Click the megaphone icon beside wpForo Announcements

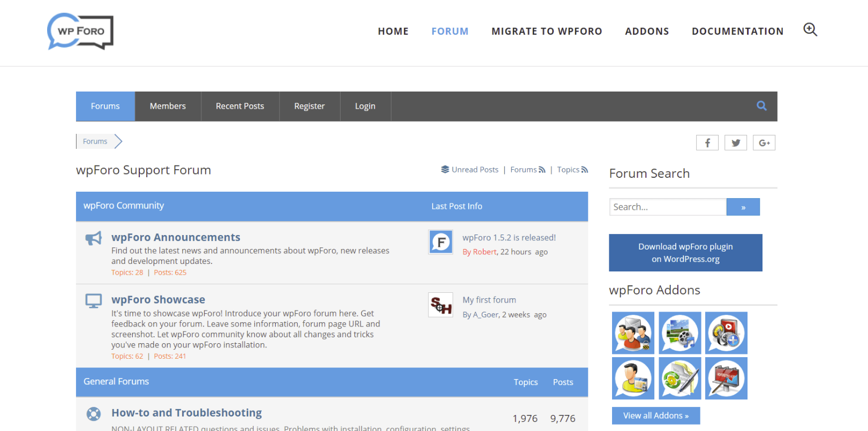point(94,238)
